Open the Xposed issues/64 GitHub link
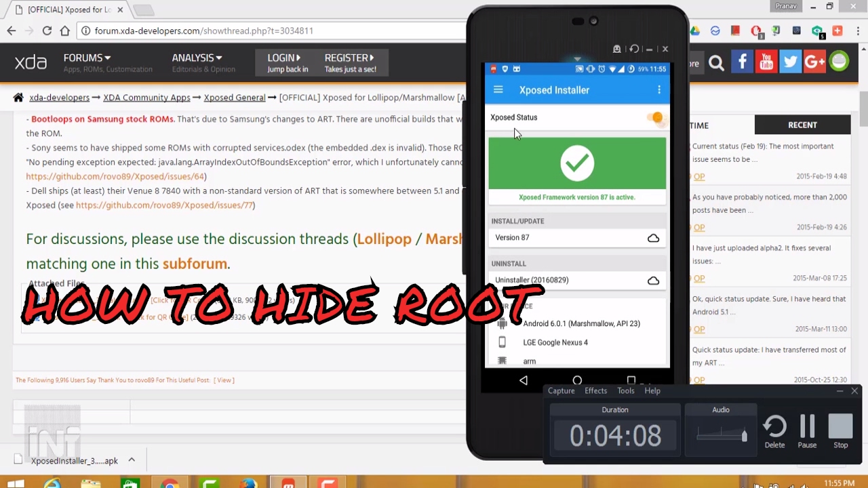Viewport: 868px width, 488px height. (x=116, y=176)
